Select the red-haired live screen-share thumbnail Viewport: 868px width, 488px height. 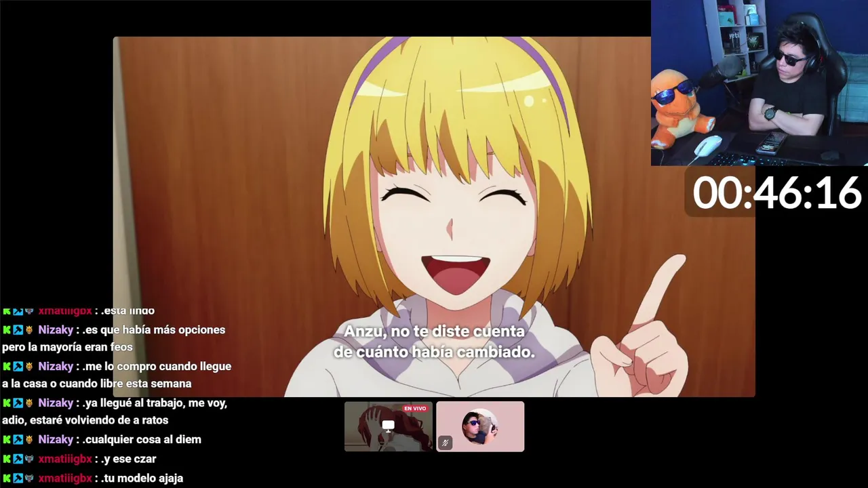tap(388, 426)
